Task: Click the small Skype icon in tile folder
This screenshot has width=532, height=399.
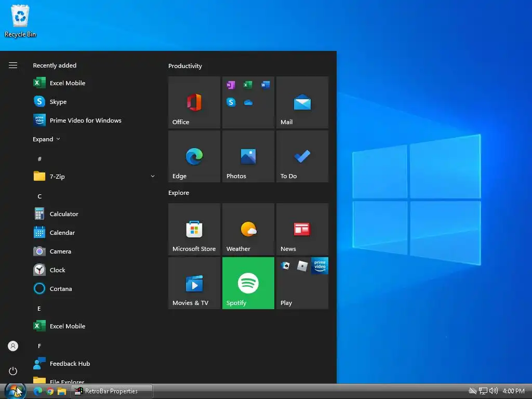Action: (231, 102)
